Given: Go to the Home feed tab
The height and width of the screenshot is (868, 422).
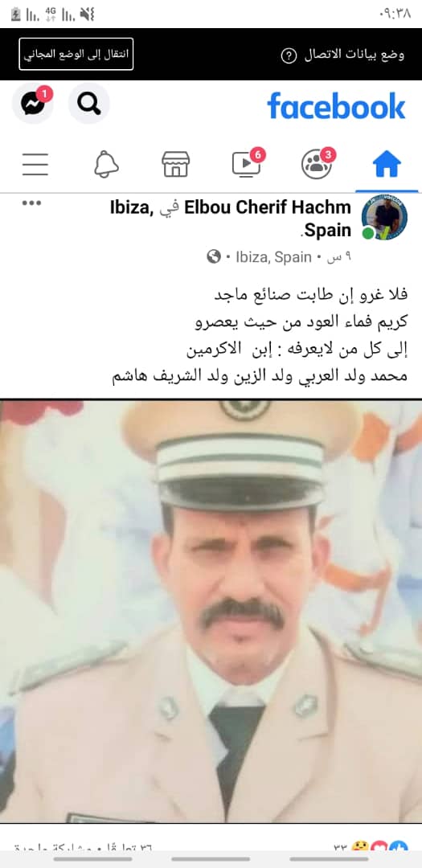Looking at the screenshot, I should point(387,165).
